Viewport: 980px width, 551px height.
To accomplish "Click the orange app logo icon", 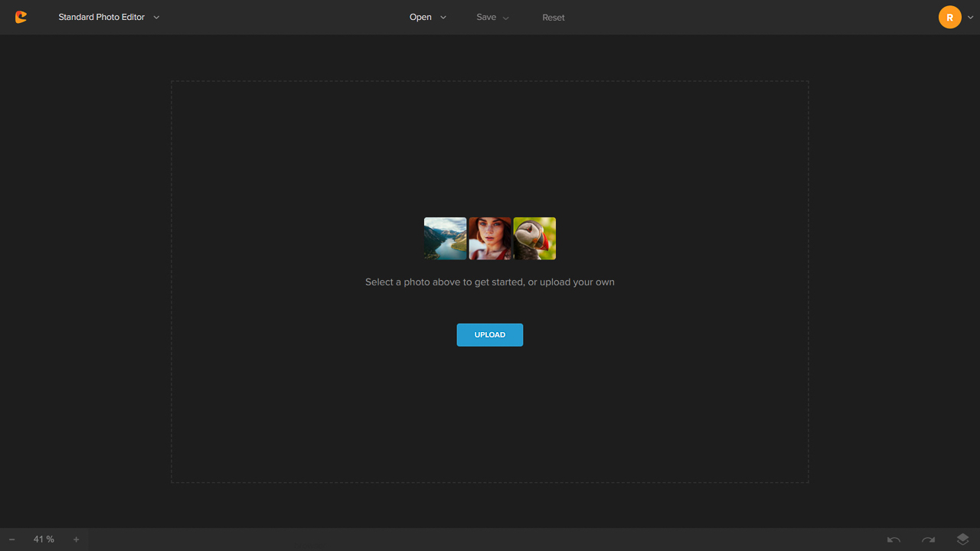I will click(21, 17).
